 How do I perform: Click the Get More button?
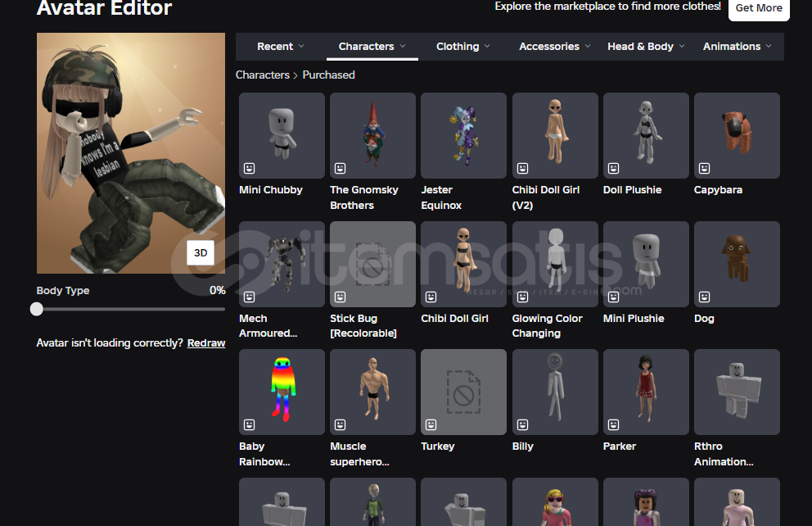(759, 8)
